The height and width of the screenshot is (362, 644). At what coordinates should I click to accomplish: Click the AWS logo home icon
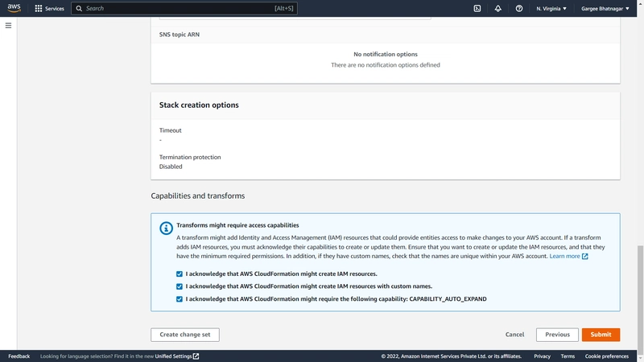pos(14,8)
